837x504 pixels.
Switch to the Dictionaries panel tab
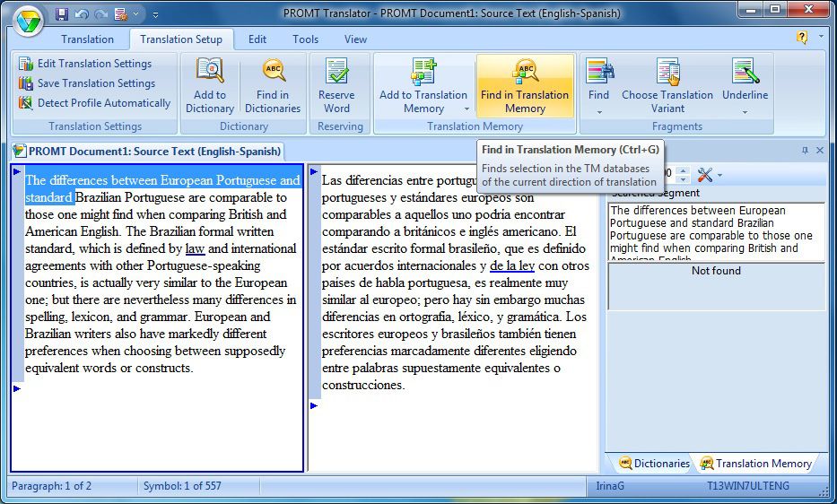click(654, 464)
